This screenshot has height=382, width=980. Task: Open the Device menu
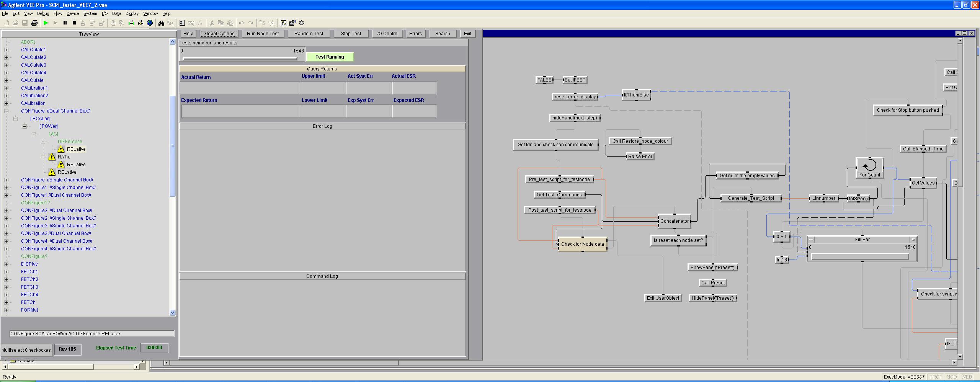coord(73,13)
